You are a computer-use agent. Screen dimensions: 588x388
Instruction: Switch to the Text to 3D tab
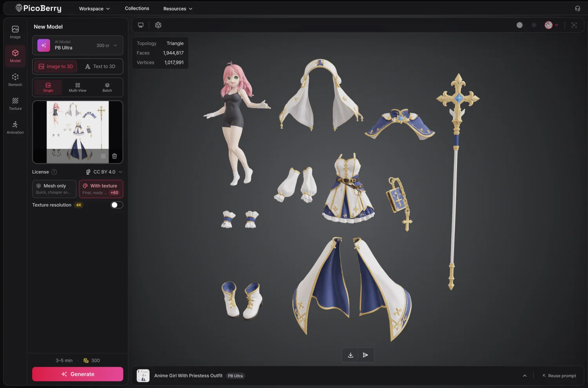100,66
